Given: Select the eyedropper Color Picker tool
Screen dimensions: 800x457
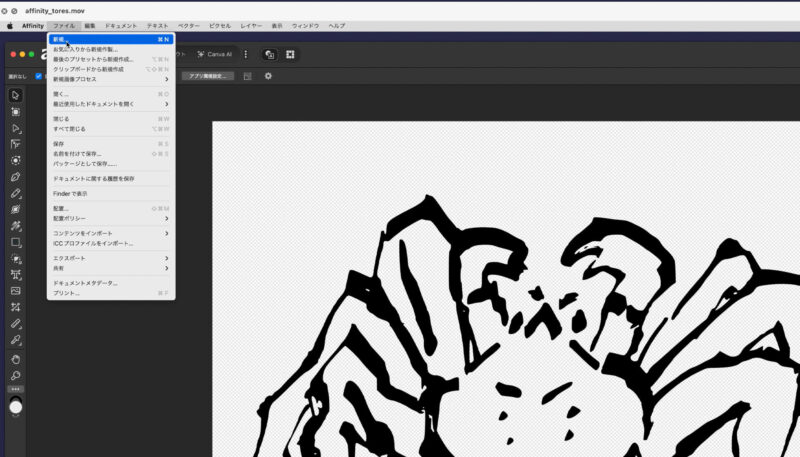Looking at the screenshot, I should tap(15, 340).
